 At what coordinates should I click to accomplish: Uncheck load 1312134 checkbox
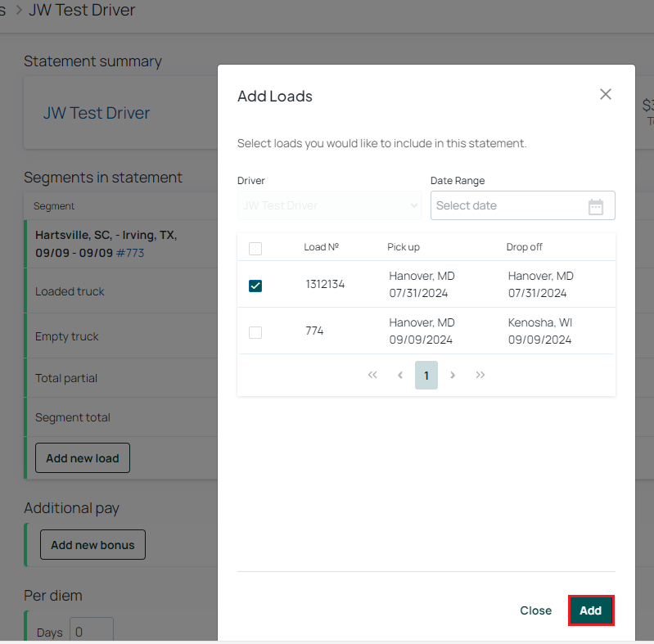(255, 286)
